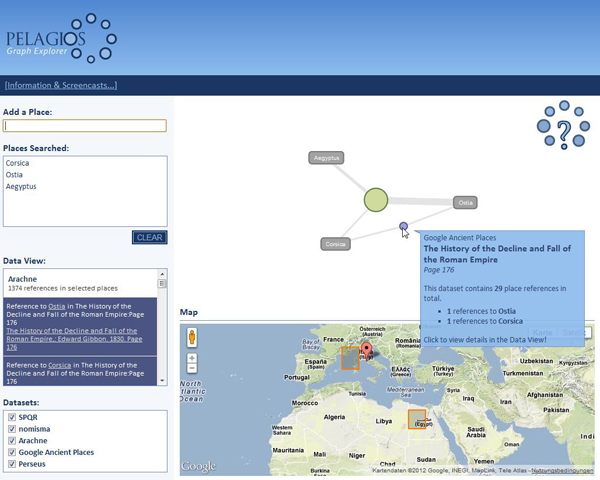Viewport: 600px width, 480px height.
Task: Toggle the nomisma dataset checkbox
Action: (12, 429)
